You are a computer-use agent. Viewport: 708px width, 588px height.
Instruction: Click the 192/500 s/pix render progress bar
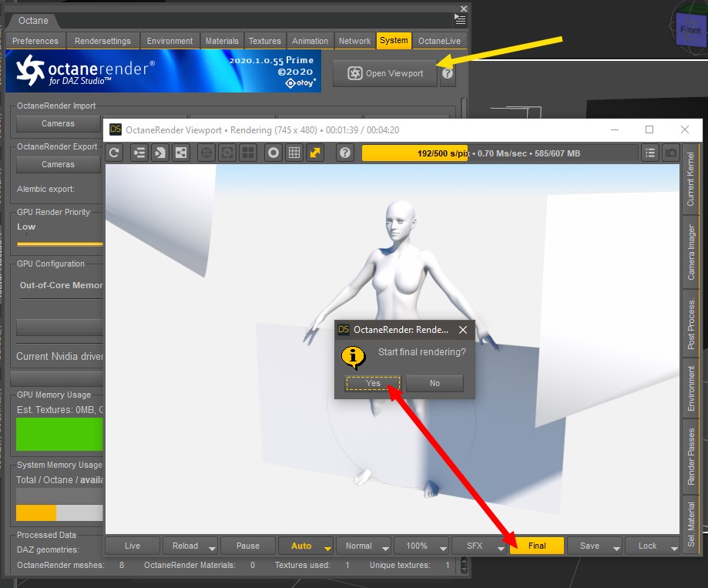coord(500,153)
